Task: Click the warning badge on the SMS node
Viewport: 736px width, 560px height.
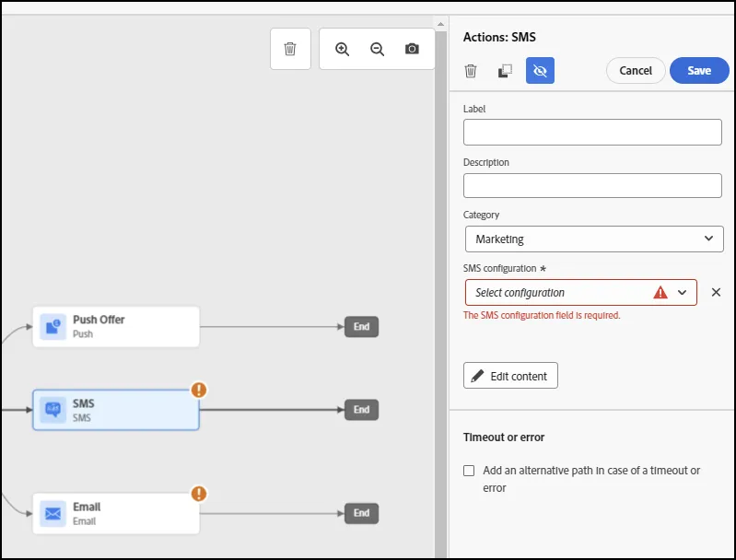Action: click(199, 390)
